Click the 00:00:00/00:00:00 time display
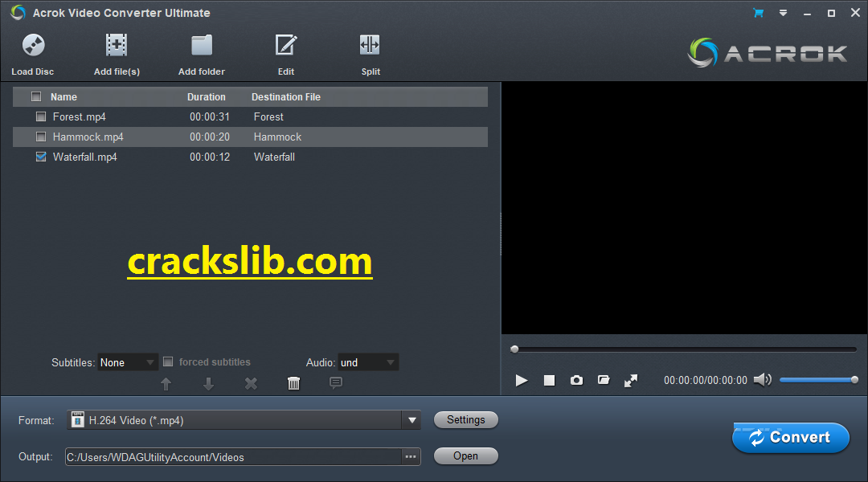This screenshot has width=868, height=482. pyautogui.click(x=706, y=380)
